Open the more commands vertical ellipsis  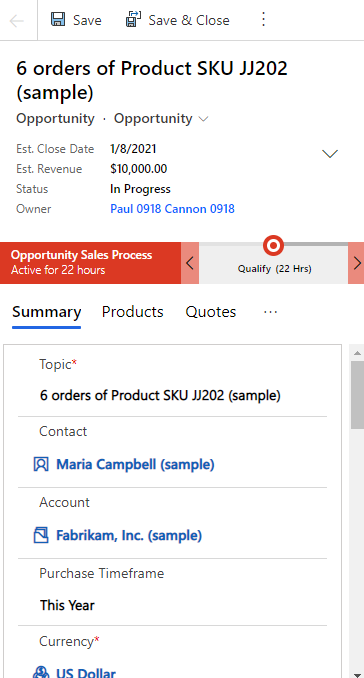click(x=263, y=19)
